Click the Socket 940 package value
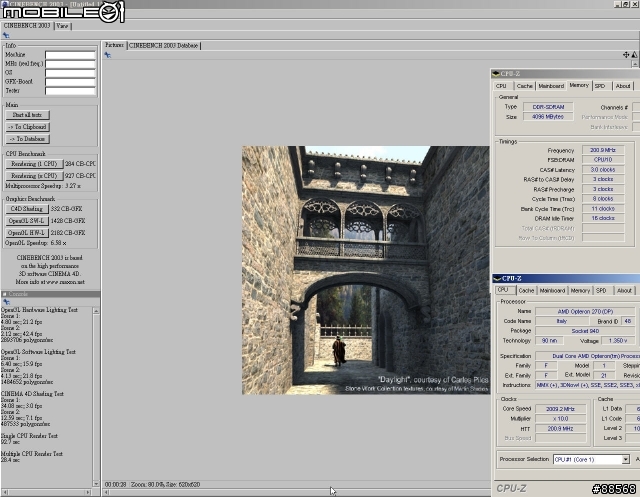 pyautogui.click(x=585, y=331)
